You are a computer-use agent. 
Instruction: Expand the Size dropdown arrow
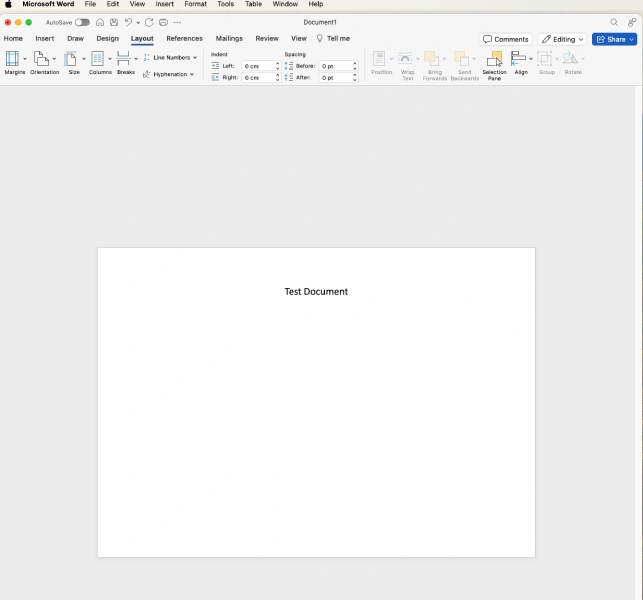84,59
